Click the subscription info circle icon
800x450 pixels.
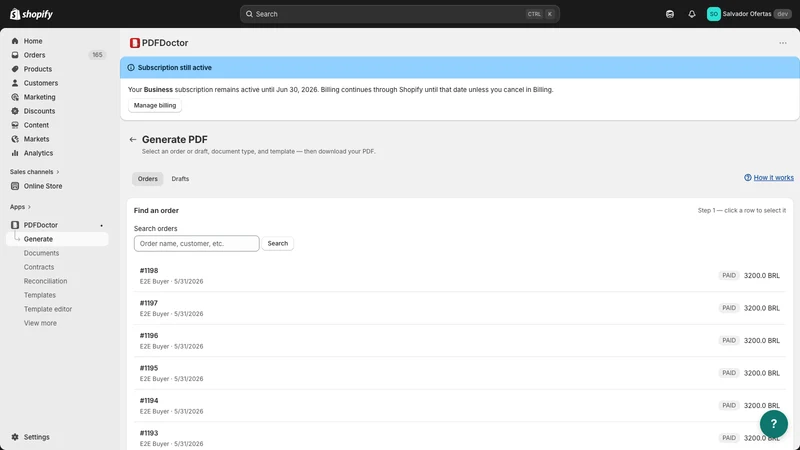click(131, 67)
